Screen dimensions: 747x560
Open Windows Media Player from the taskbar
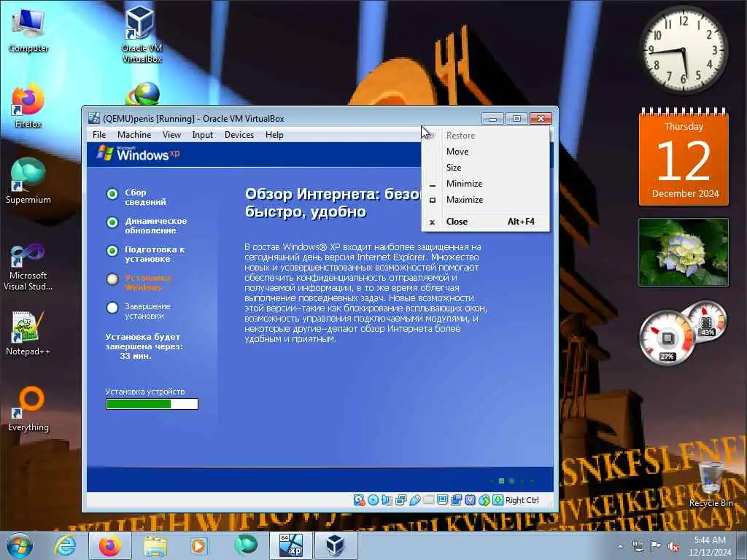click(198, 545)
